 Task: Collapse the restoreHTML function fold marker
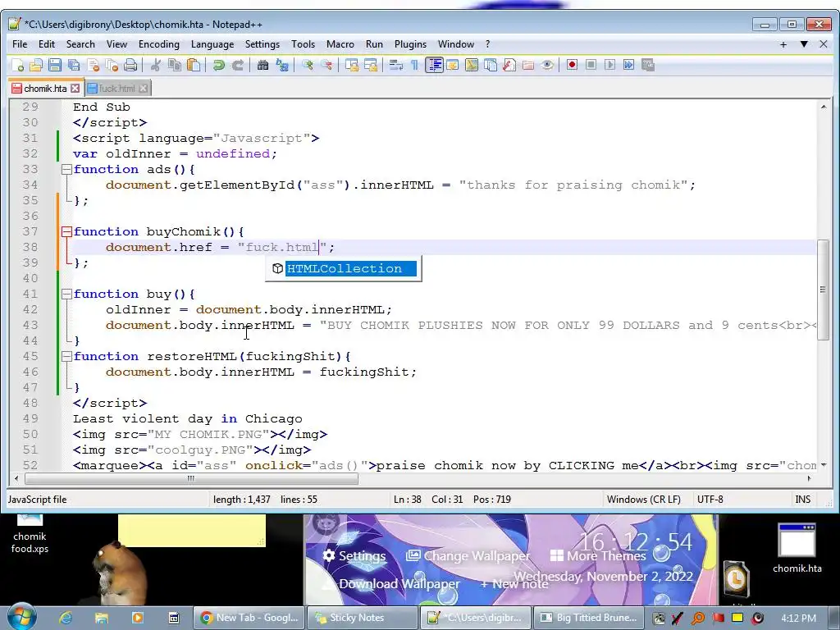click(x=66, y=356)
